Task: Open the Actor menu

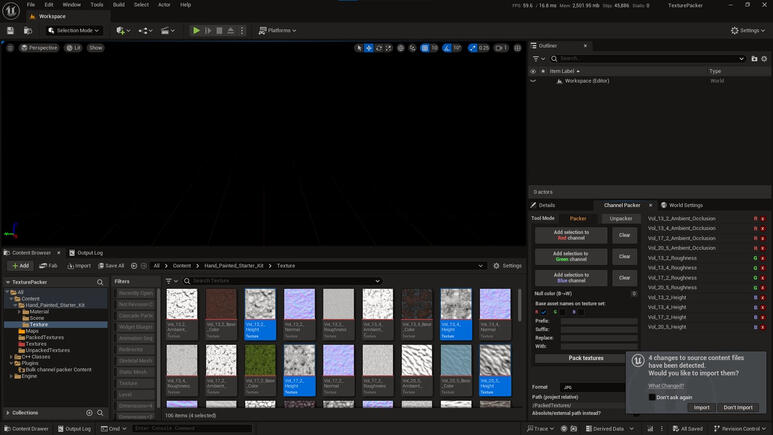Action: 164,5
